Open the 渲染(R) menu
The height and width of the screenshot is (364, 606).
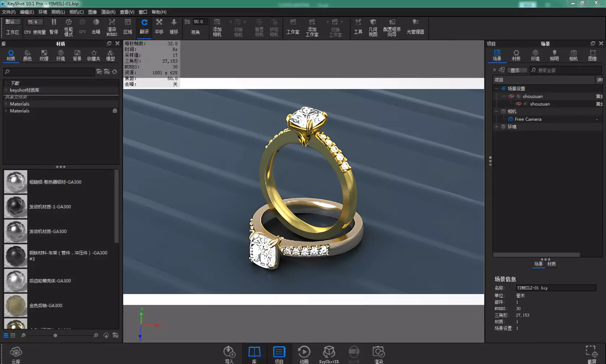(108, 12)
